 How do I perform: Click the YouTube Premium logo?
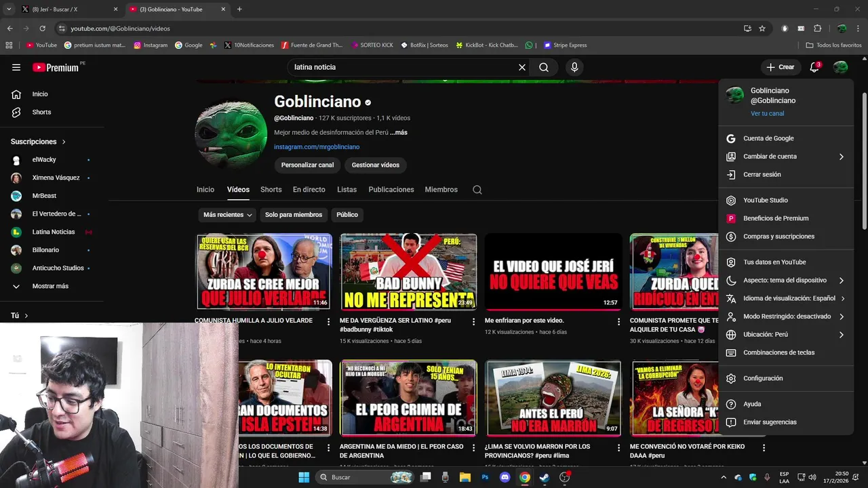pos(56,67)
